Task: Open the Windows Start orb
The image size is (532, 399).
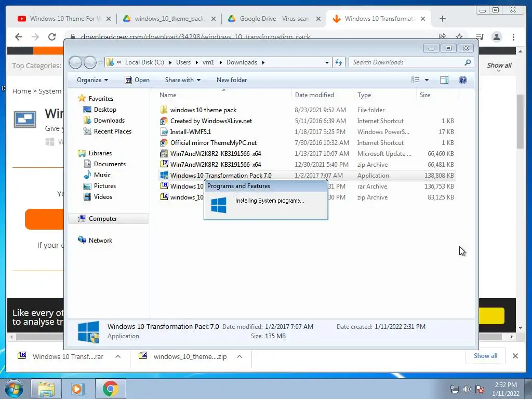Action: (14, 389)
